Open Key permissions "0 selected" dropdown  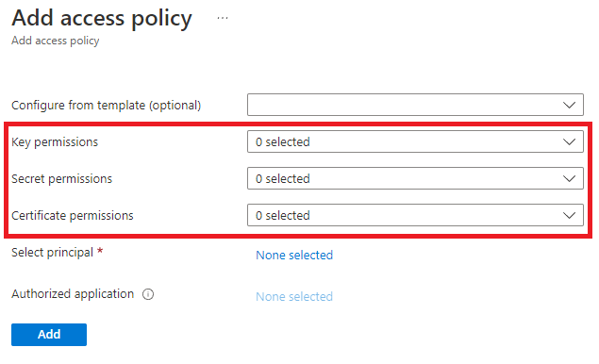coord(415,141)
